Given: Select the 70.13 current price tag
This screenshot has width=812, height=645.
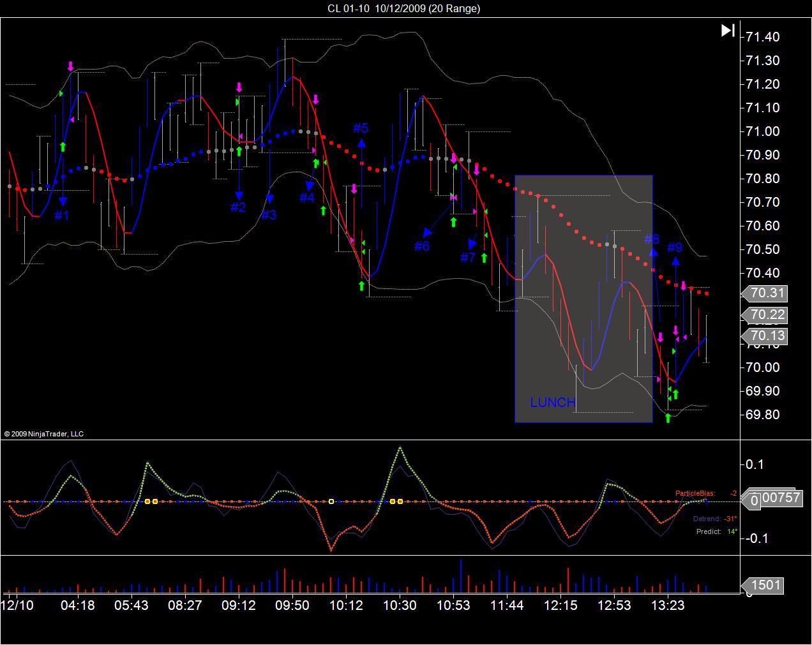Looking at the screenshot, I should point(764,336).
